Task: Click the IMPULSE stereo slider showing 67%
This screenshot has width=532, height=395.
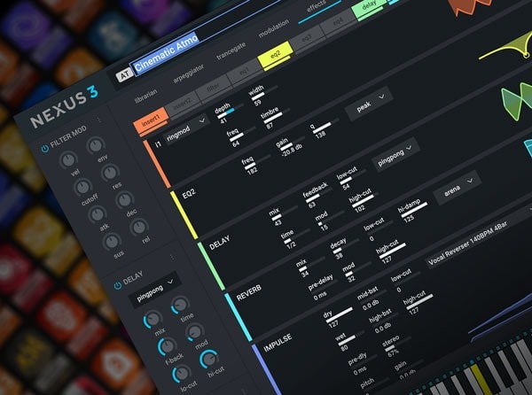Action: pyautogui.click(x=397, y=343)
